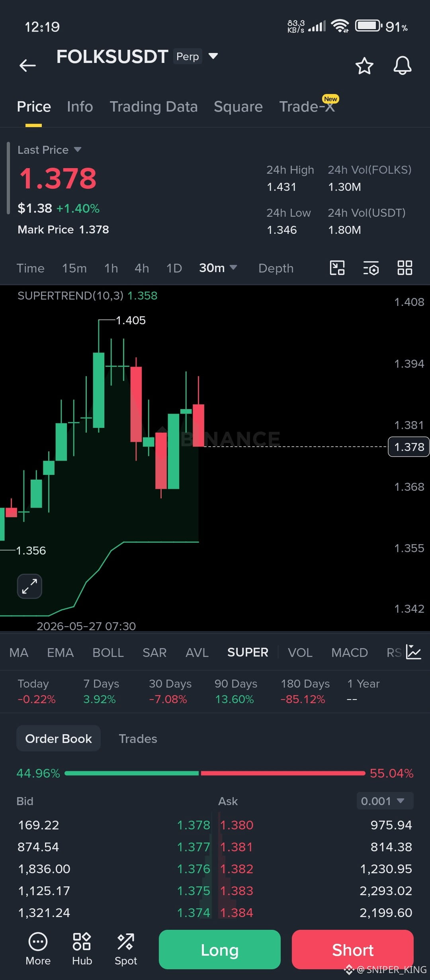Select the 1h chart interval

pos(111,268)
